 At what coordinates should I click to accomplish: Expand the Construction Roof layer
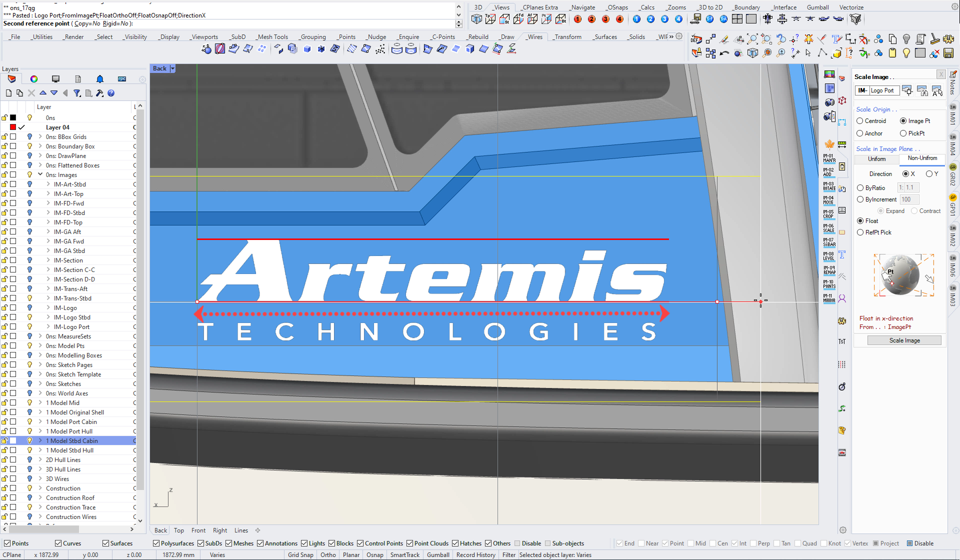(x=40, y=497)
